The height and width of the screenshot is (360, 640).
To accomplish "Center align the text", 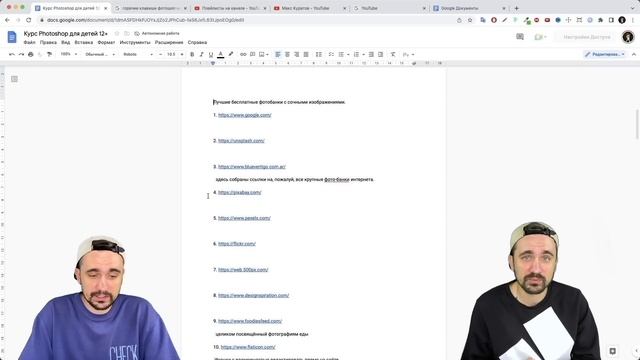I will 287,54.
